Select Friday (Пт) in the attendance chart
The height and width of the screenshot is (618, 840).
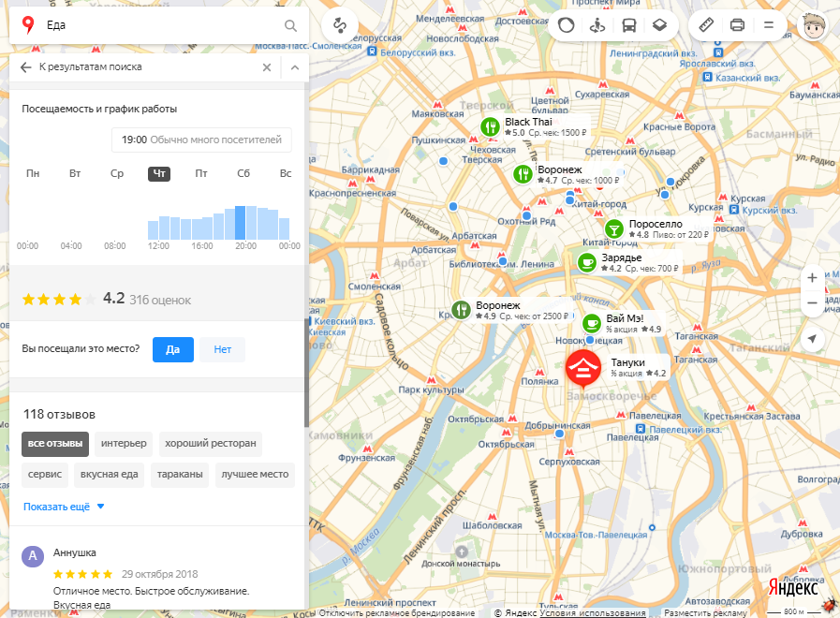coord(201,173)
